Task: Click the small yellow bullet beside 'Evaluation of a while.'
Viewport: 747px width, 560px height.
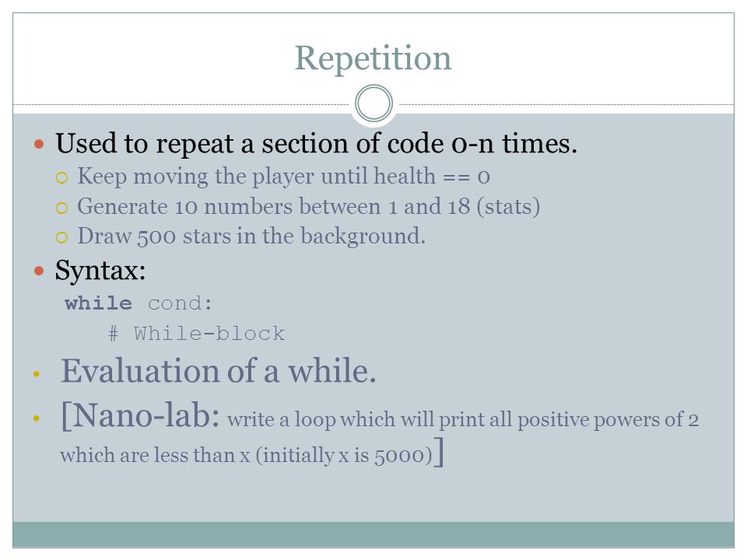Action: pos(37,374)
